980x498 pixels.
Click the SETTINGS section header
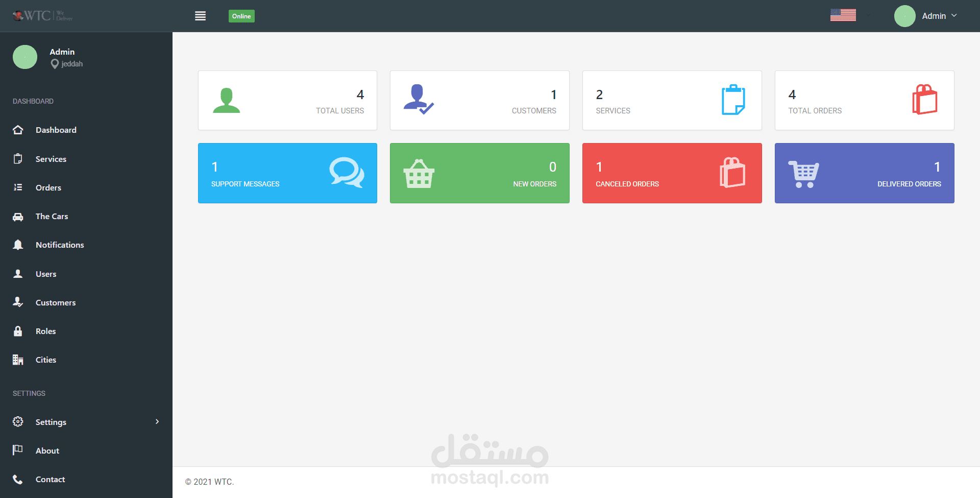[x=29, y=393]
